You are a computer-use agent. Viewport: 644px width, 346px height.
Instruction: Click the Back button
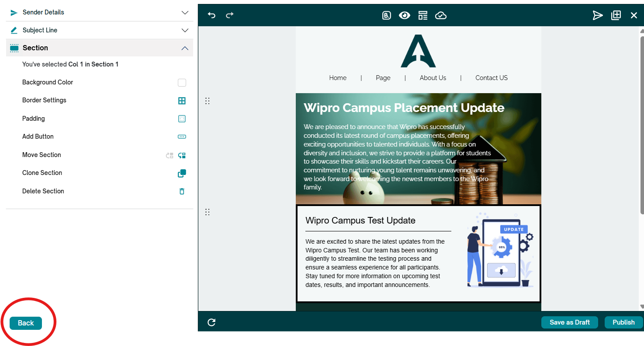pos(26,323)
